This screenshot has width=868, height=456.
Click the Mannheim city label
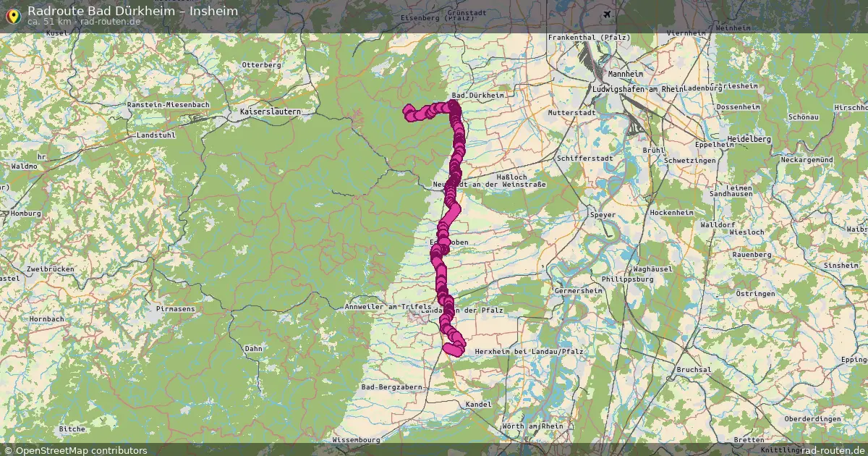tap(626, 74)
